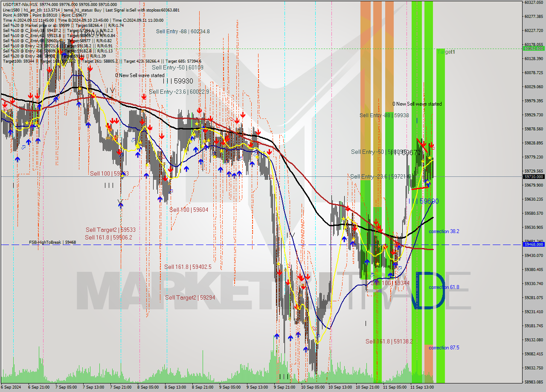Click the '8 Sep 05:00' time label

[x=148, y=387]
